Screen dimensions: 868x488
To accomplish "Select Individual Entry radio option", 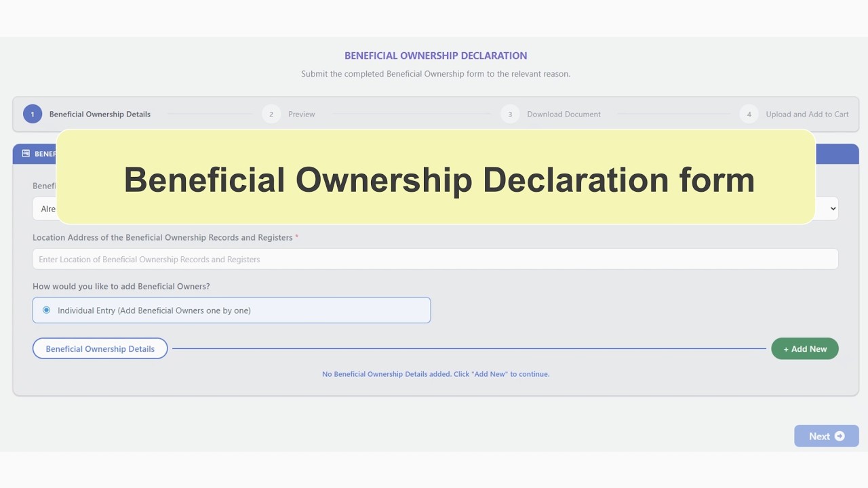I will click(47, 310).
